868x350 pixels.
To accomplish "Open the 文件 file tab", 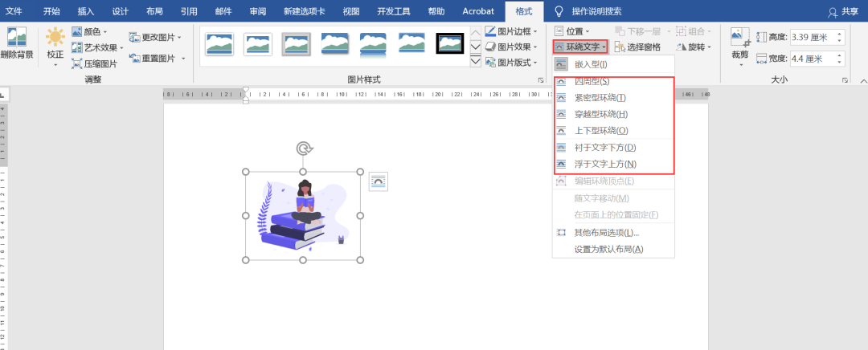I will point(14,11).
